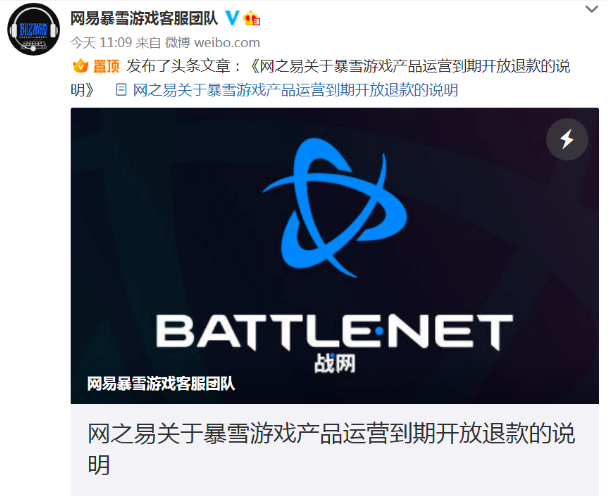
Task: Click the orange 置顶 pinned label
Action: coord(106,66)
